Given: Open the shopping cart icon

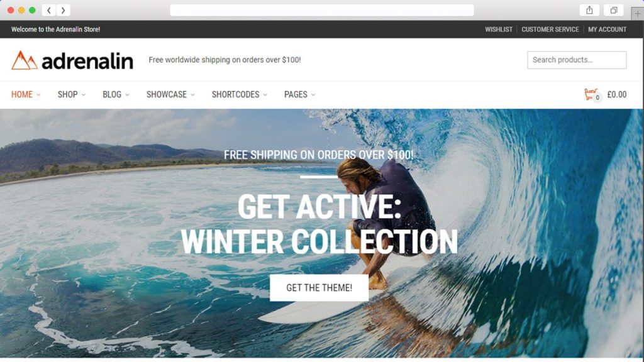Looking at the screenshot, I should pyautogui.click(x=591, y=94).
